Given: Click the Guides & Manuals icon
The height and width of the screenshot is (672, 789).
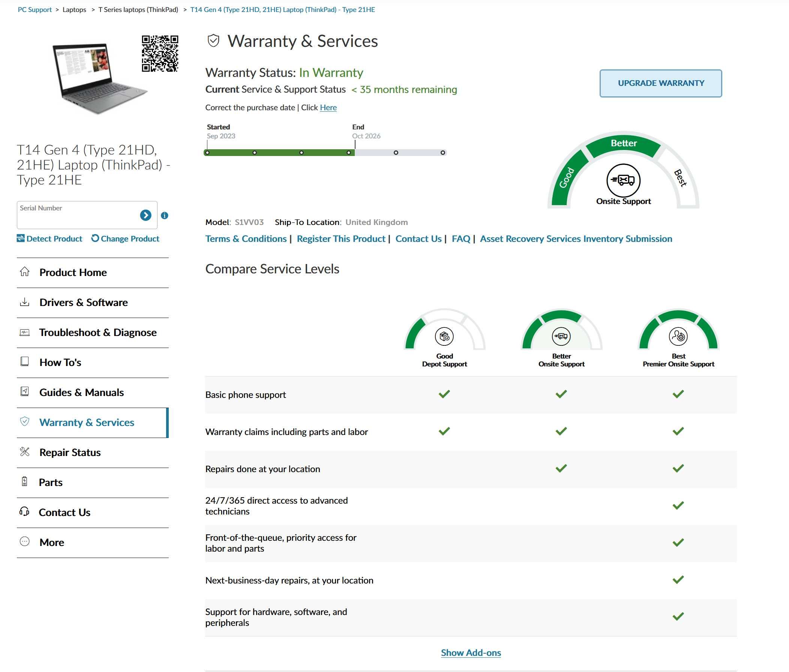Looking at the screenshot, I should [x=25, y=391].
